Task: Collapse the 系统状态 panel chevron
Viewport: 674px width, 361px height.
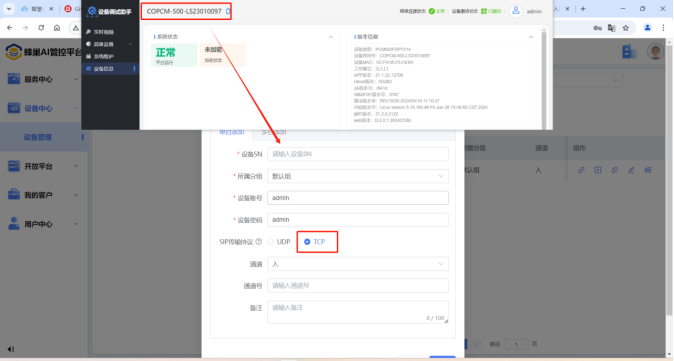Action: (x=331, y=37)
